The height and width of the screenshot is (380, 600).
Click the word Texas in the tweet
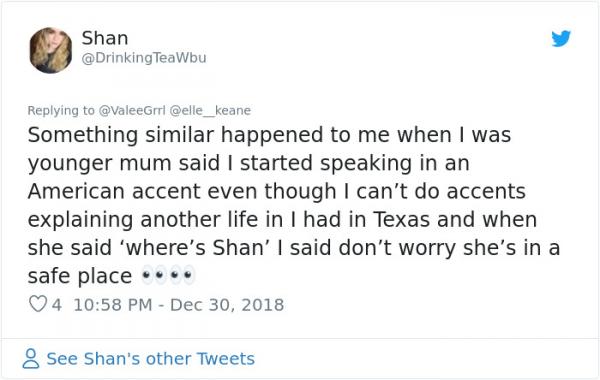point(401,219)
